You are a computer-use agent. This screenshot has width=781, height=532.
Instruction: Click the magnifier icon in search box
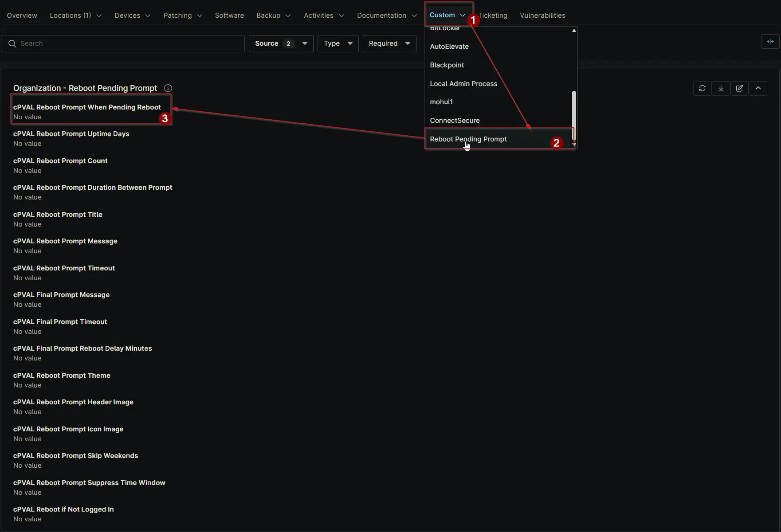point(12,43)
